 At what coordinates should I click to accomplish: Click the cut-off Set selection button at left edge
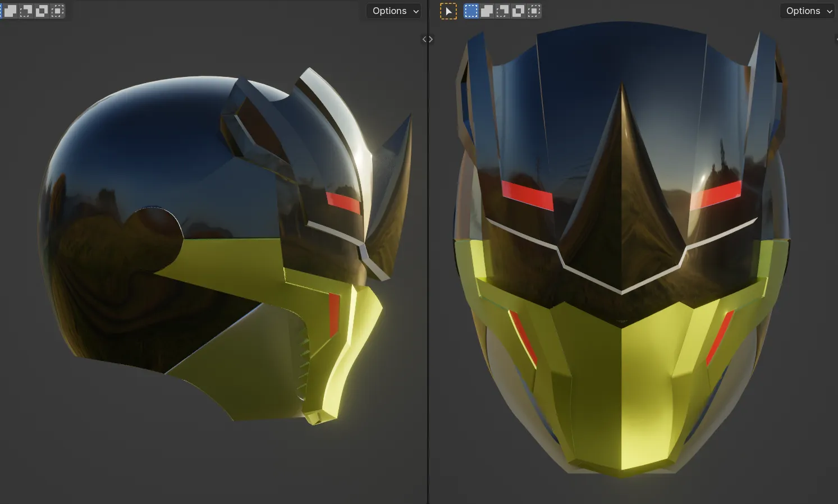(x=1, y=11)
